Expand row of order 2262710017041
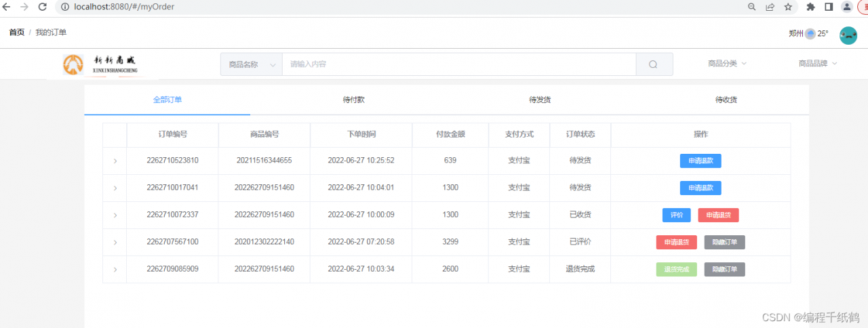Viewport: 868px width, 328px height. click(x=115, y=188)
